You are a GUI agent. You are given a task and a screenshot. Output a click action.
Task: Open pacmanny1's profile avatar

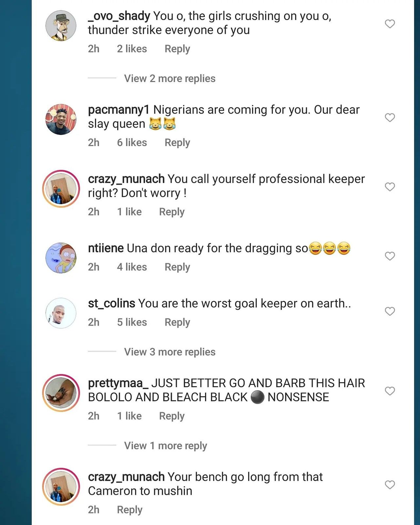[x=61, y=119]
